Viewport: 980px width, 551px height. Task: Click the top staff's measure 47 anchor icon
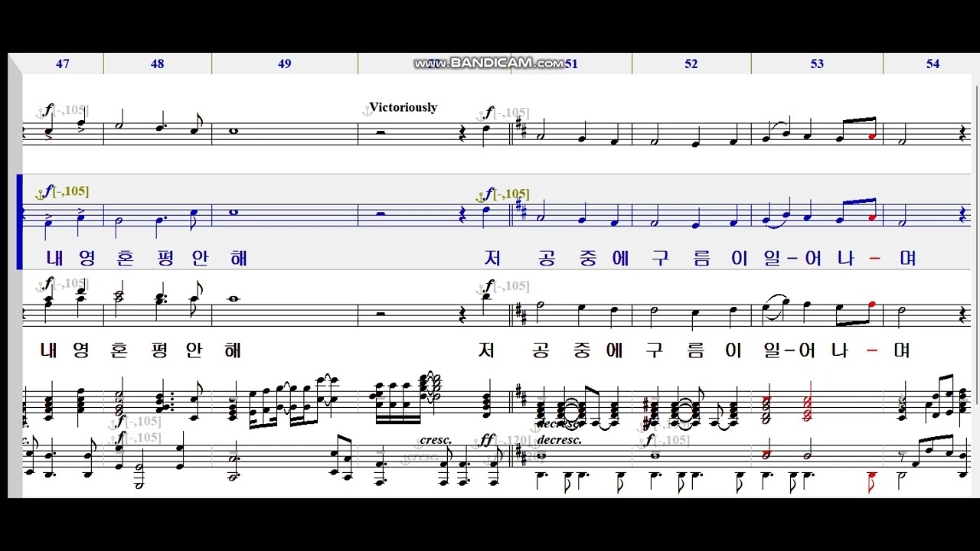click(41, 113)
